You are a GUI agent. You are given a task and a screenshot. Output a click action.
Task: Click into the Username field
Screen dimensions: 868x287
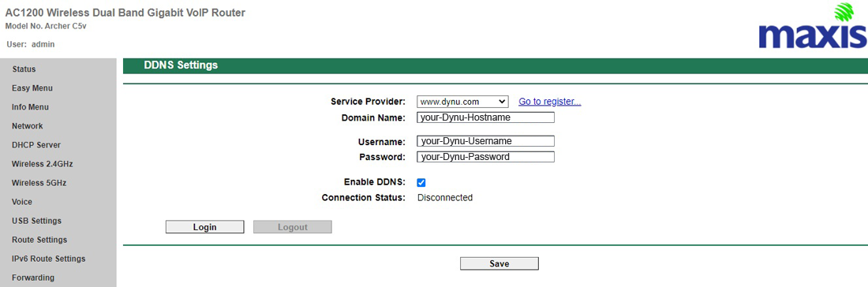coord(485,141)
